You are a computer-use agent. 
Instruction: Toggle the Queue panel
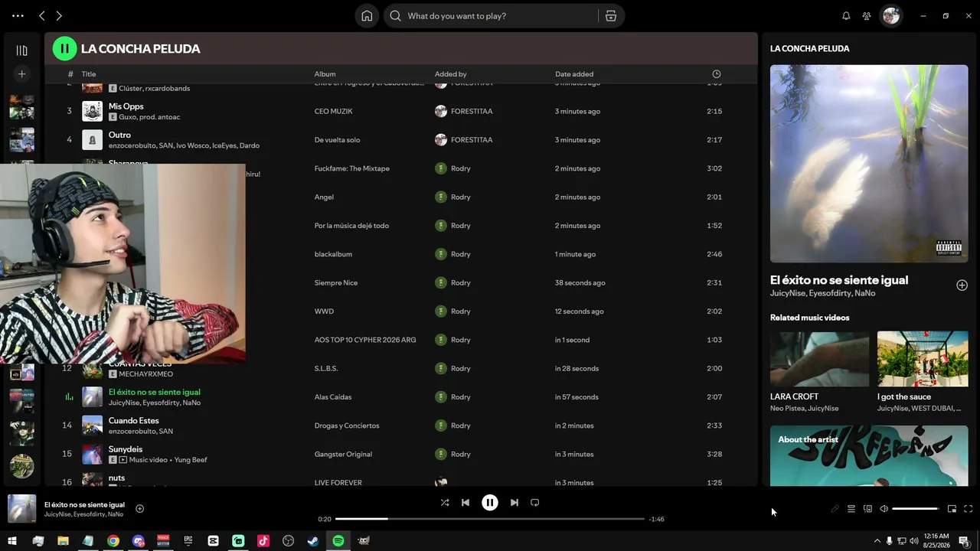851,509
